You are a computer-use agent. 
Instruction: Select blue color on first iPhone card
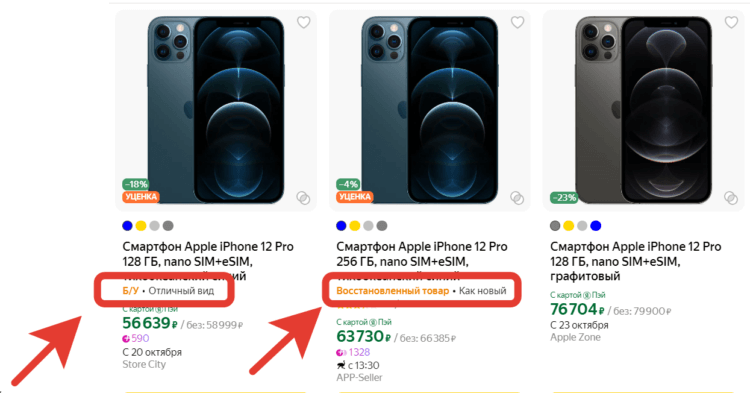click(x=127, y=226)
